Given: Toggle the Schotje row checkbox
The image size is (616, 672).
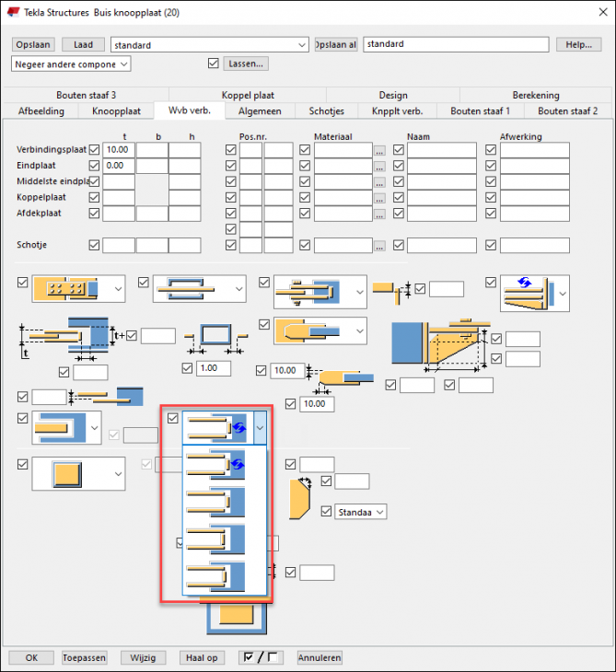Looking at the screenshot, I should point(93,246).
